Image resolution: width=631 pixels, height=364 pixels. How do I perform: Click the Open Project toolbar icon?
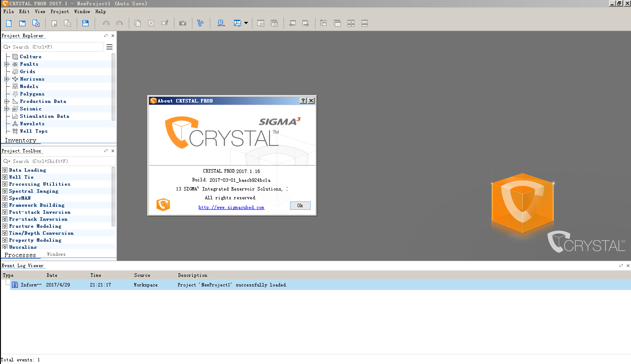pyautogui.click(x=22, y=23)
